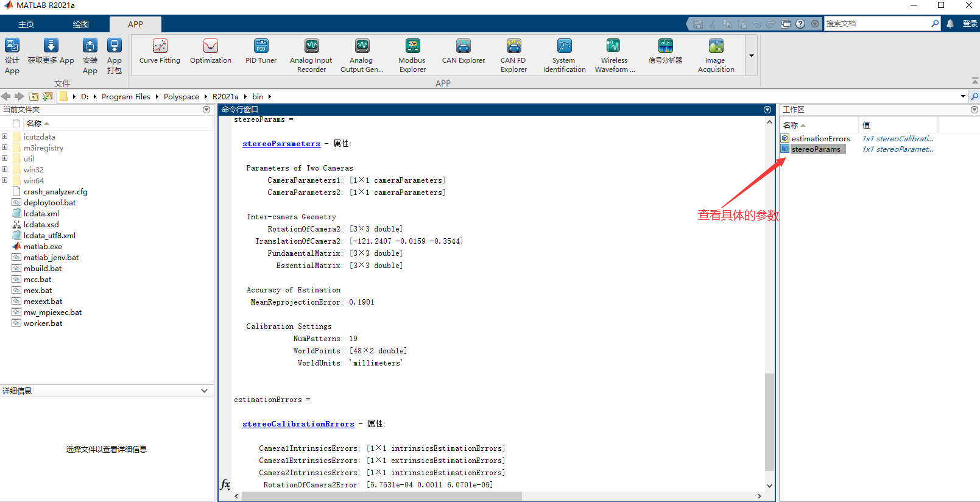Select stereoParams workspace variable
Image resolution: width=980 pixels, height=502 pixels.
[x=816, y=149]
